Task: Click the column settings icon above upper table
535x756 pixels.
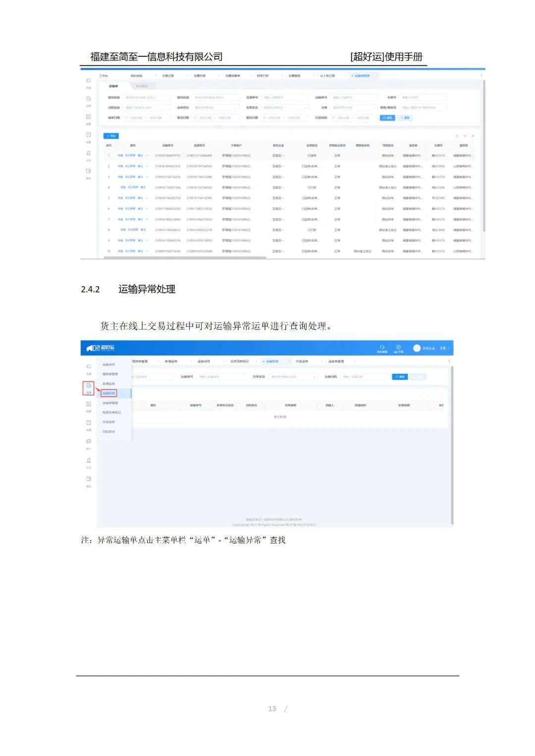Action: [473, 136]
